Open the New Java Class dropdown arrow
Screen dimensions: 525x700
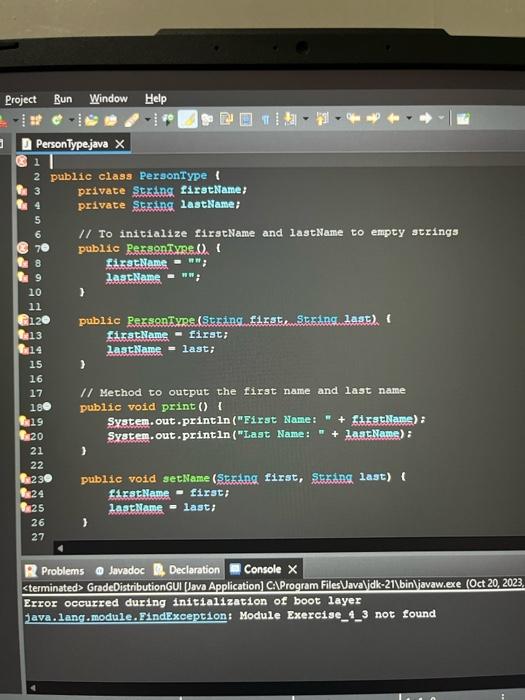(71, 120)
